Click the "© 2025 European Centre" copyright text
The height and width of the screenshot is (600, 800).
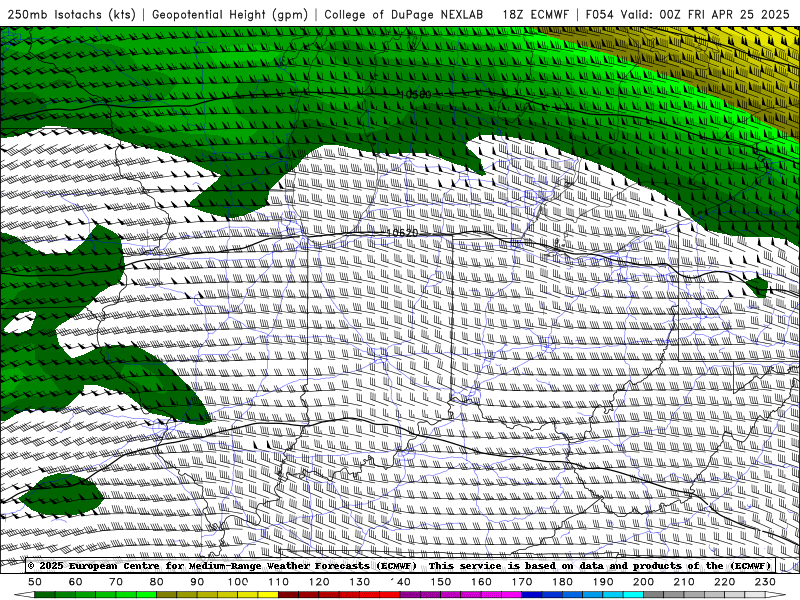(94, 565)
